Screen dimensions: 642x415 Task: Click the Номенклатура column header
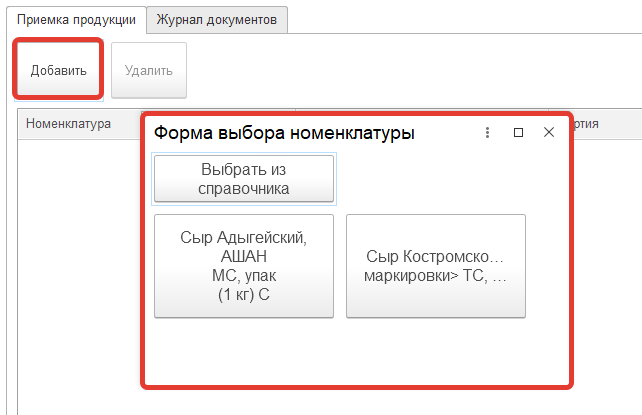(x=68, y=124)
